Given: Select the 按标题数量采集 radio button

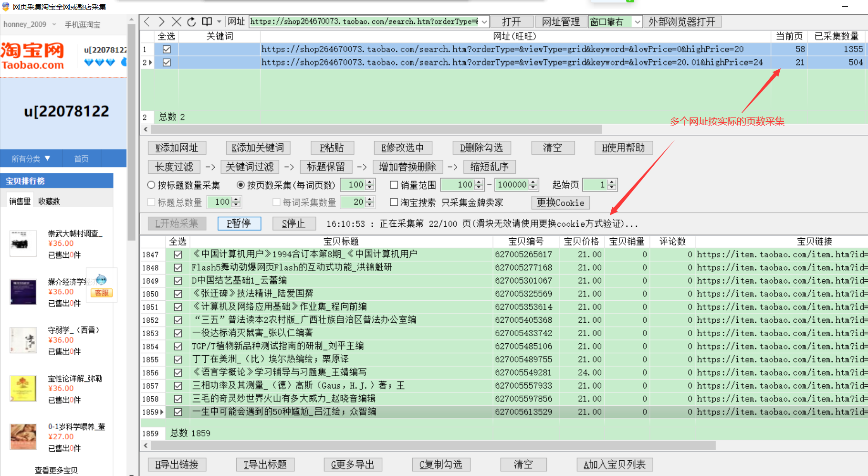Looking at the screenshot, I should click(151, 185).
